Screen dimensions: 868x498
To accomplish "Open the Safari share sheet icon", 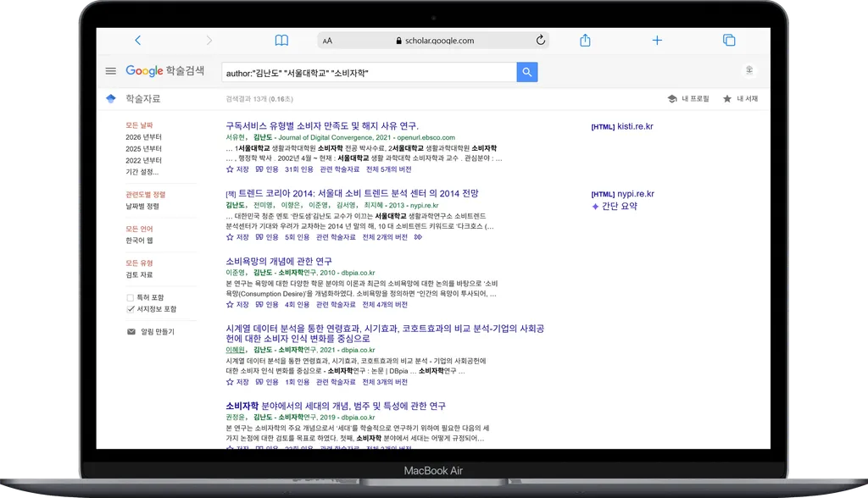I will pyautogui.click(x=585, y=40).
